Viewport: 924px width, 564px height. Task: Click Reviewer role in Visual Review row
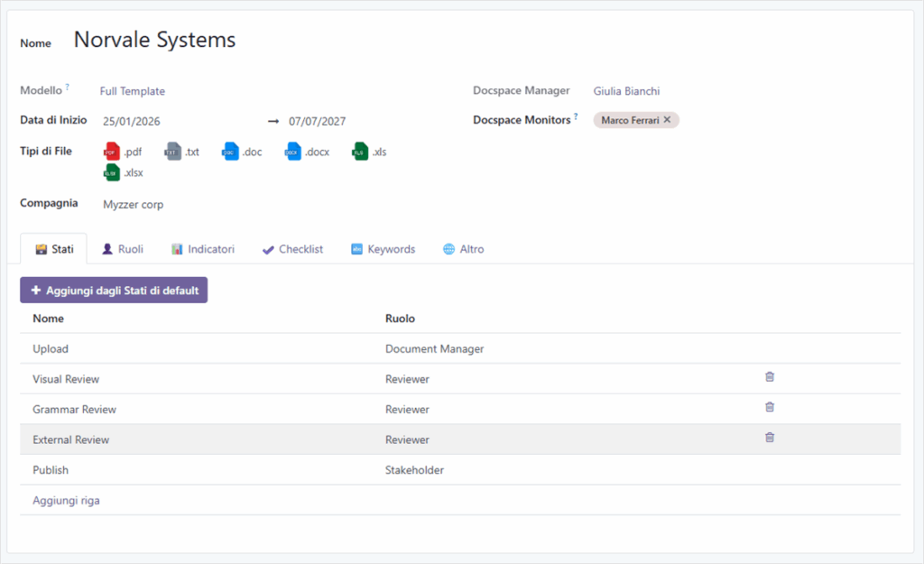click(407, 379)
